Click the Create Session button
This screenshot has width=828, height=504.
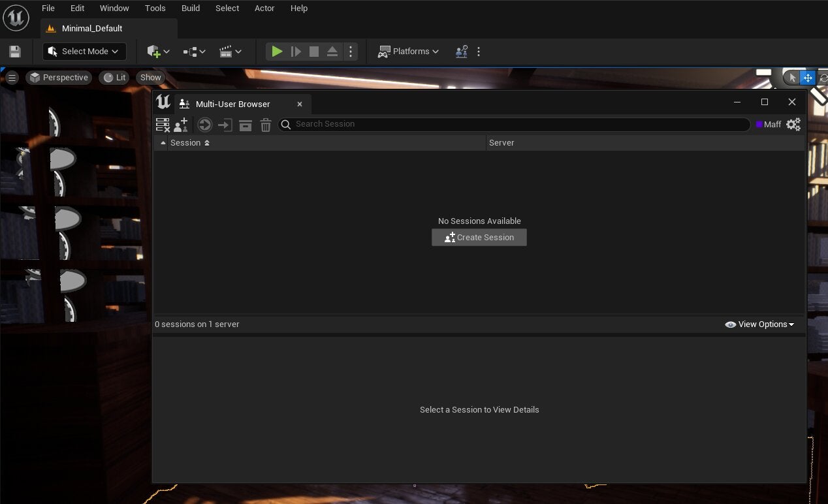[x=479, y=238]
